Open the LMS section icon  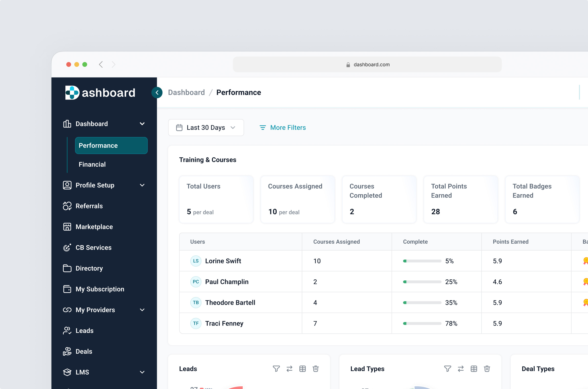[x=67, y=372]
